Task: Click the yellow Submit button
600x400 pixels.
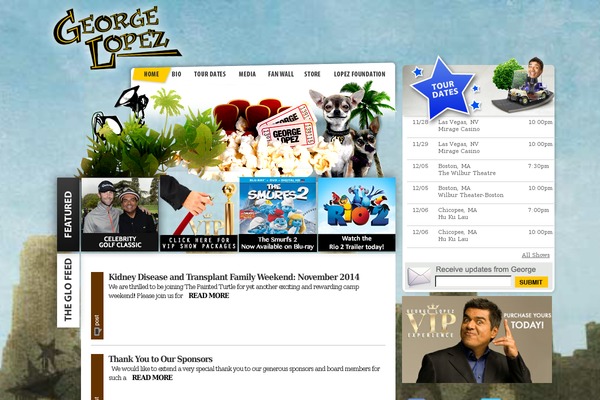Action: point(531,282)
